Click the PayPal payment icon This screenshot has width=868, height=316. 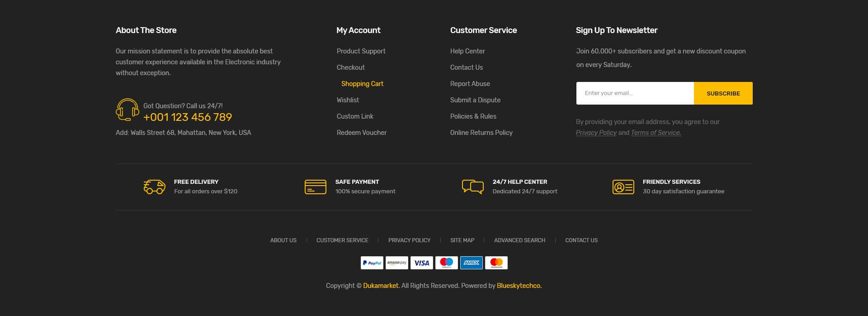(x=372, y=263)
